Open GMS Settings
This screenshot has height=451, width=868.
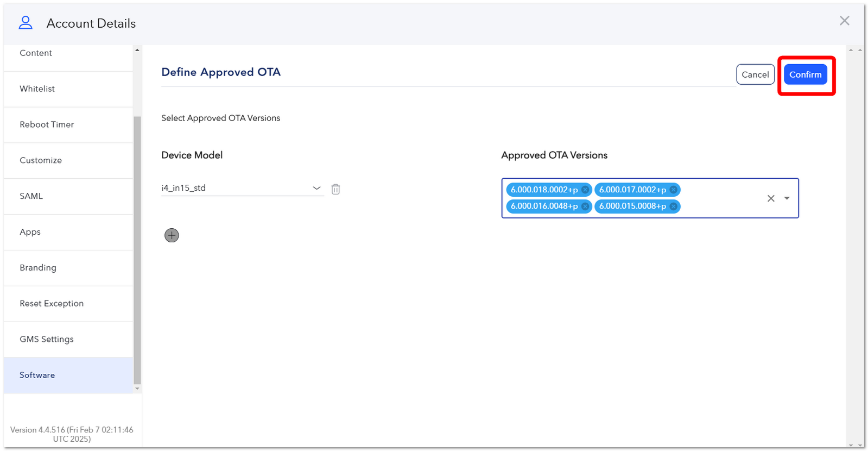[68, 340]
